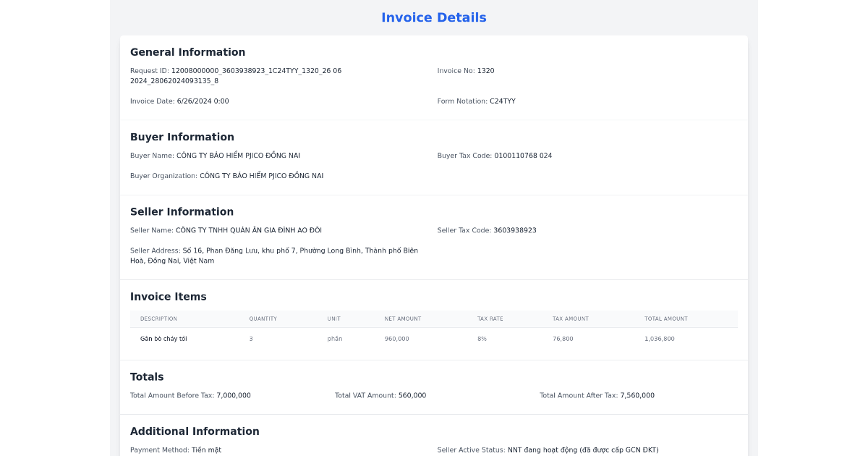The image size is (868, 456).
Task: Click the Buyer Information section heading
Action: tap(182, 137)
